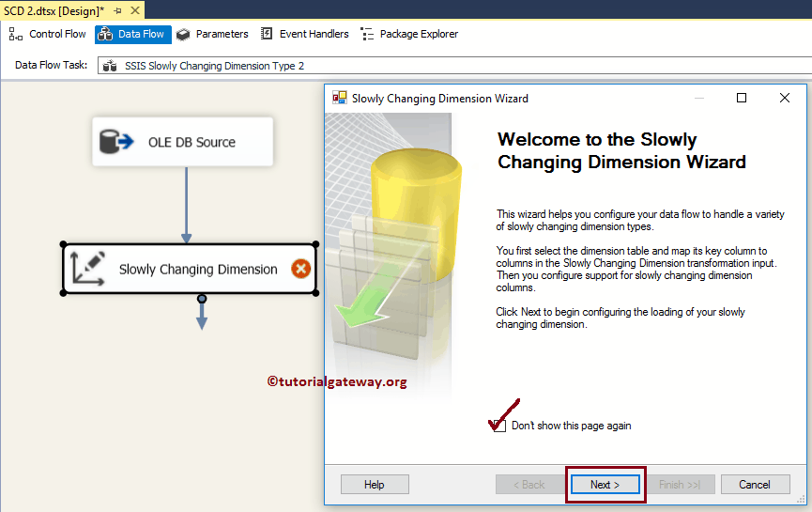Click the Event Handlers tab icon
This screenshot has width=812, height=512.
point(267,34)
